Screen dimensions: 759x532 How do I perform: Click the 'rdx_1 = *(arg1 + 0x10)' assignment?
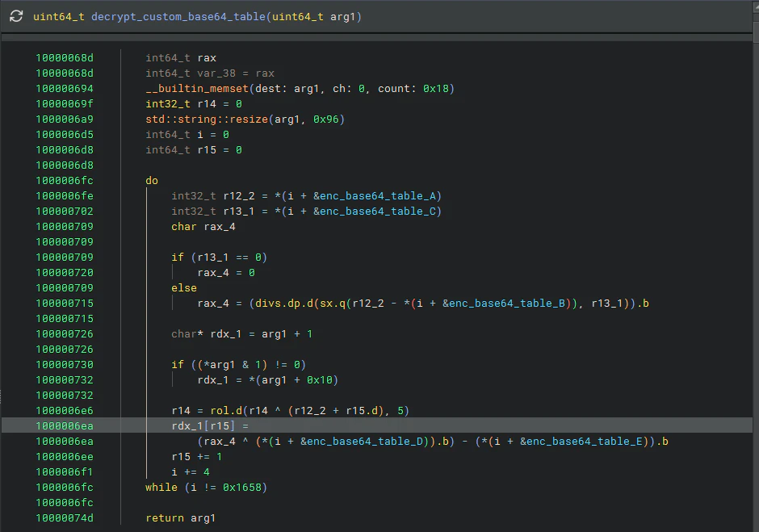click(268, 380)
